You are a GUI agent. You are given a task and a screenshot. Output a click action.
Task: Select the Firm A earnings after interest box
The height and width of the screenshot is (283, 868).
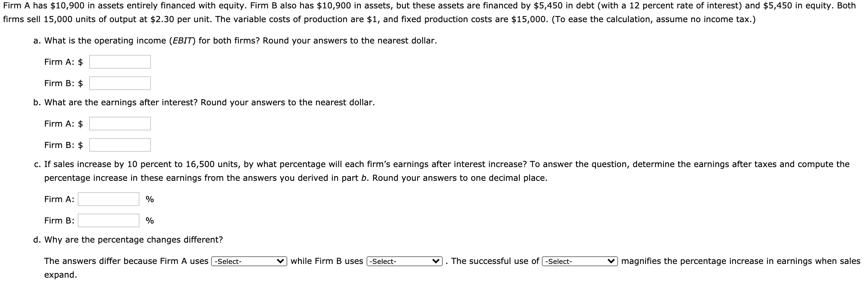[x=119, y=124]
